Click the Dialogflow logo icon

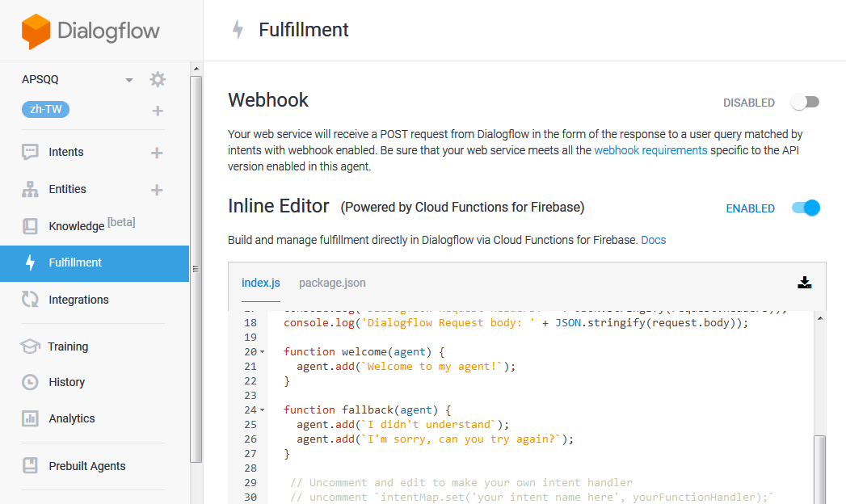[x=36, y=31]
